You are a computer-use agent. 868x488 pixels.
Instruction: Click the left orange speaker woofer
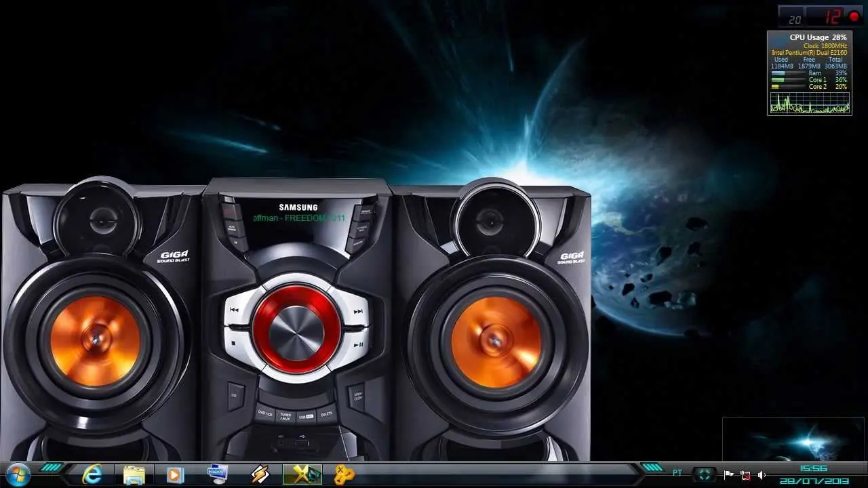tap(95, 341)
